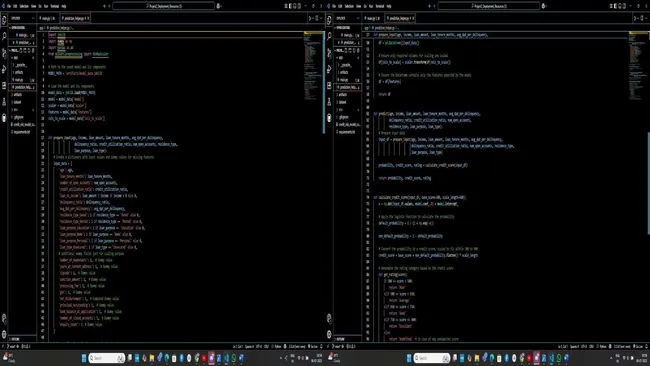Open Run and Debug view in left window
This screenshot has width=650, height=366.
[4, 69]
